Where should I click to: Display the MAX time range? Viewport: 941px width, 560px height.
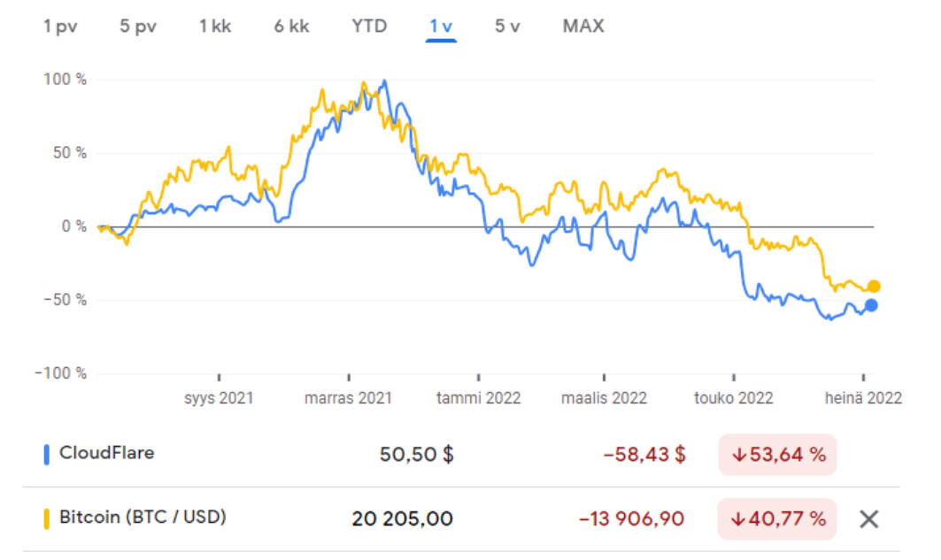583,27
